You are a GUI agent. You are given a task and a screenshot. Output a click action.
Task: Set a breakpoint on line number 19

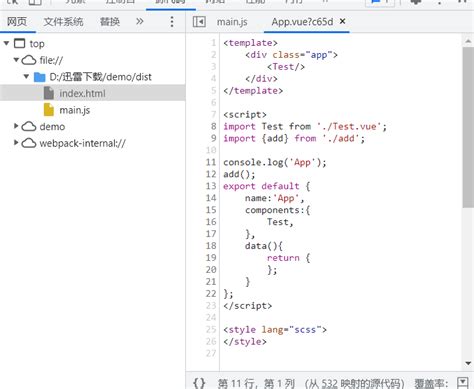point(211,258)
